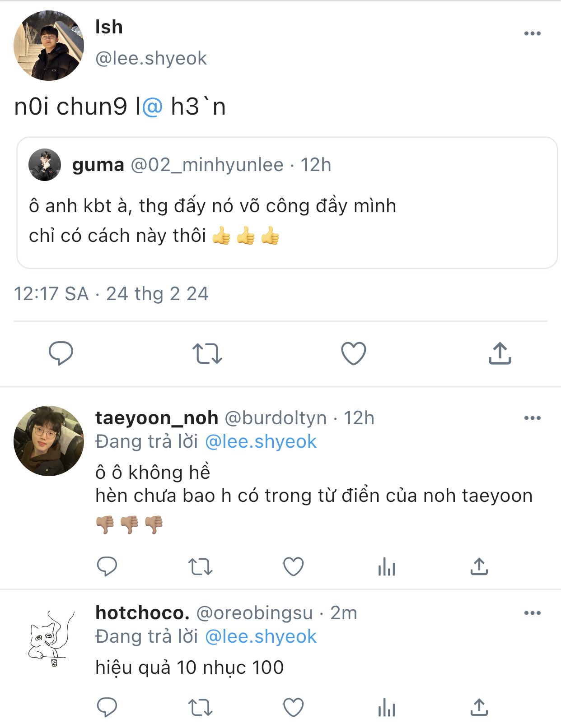Like hotchoco's reply

pyautogui.click(x=293, y=708)
